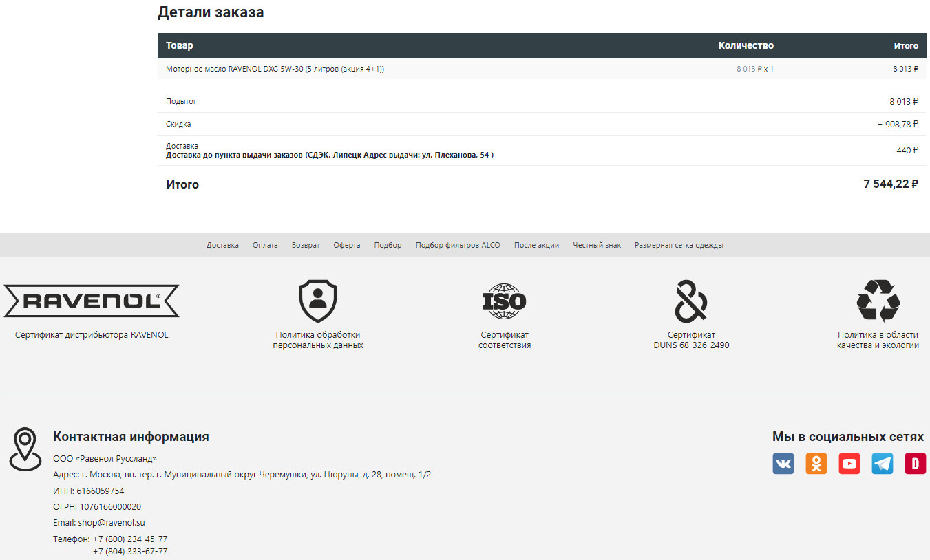Open Политика обработки персональных данных link
Screen dimensions: 930x560
[x=318, y=340]
